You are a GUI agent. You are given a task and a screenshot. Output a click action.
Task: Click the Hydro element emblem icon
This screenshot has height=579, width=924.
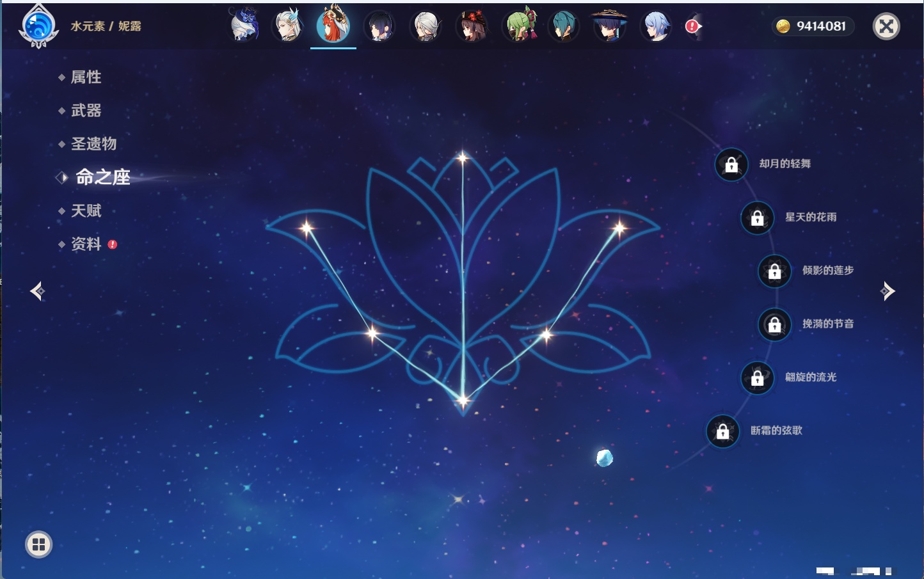38,27
